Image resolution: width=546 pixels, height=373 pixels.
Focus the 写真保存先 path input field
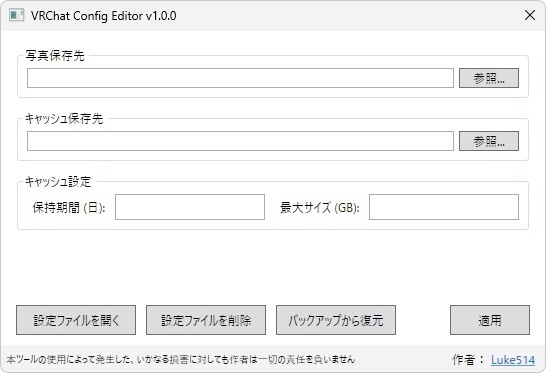coord(240,78)
